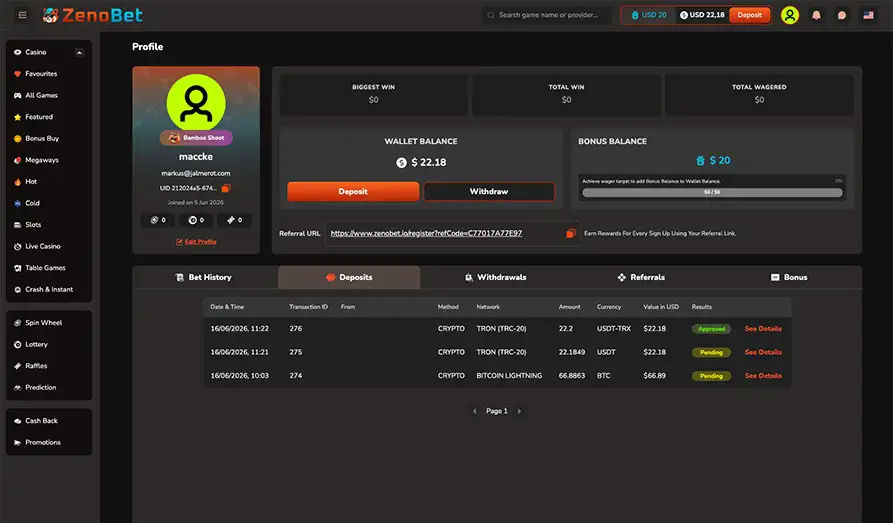893x523 pixels.
Task: Click the first stat counter under profile
Action: [x=158, y=220]
